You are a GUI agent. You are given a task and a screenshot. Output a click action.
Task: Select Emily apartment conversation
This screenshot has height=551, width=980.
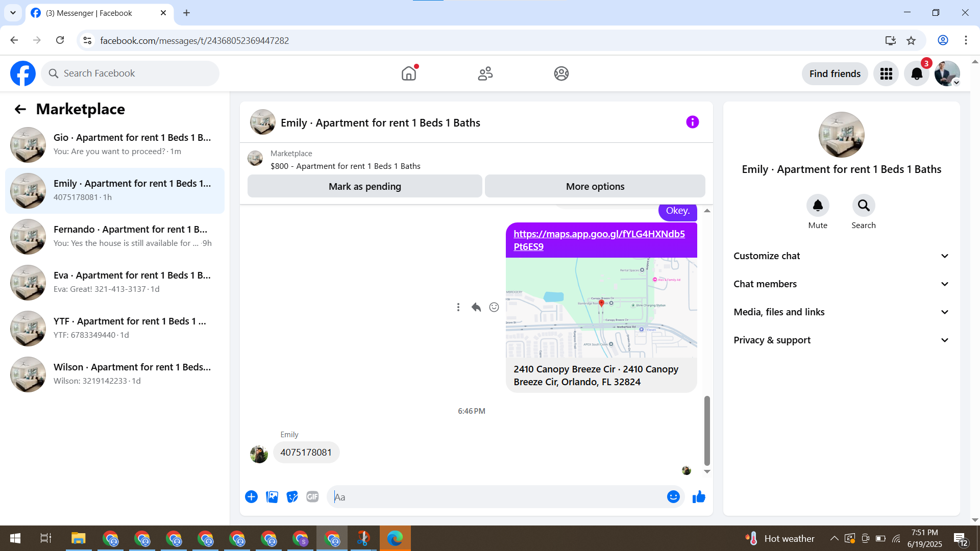115,191
